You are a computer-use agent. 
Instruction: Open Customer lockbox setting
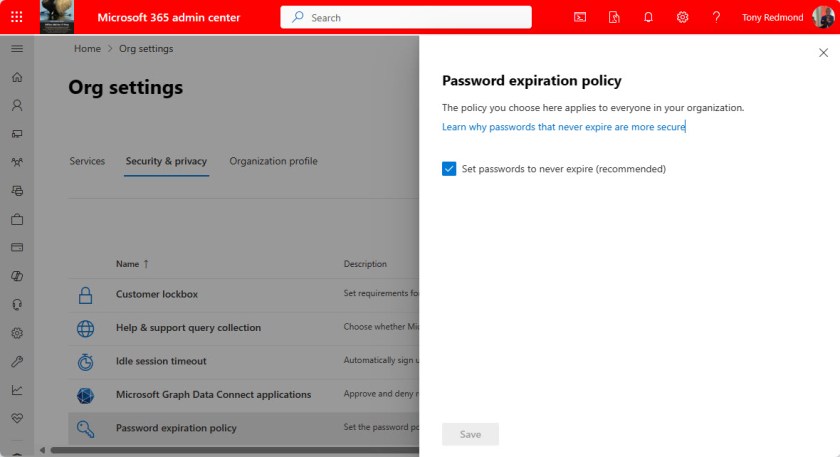point(156,294)
